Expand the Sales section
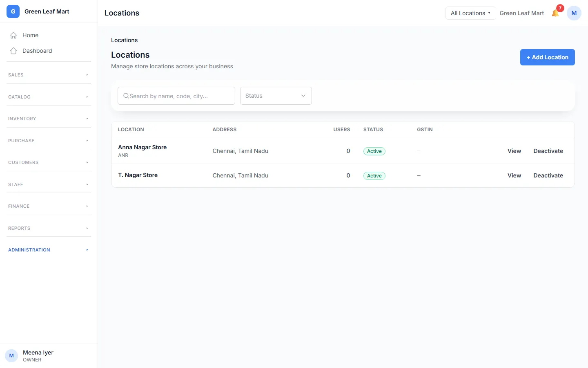The image size is (588, 368). [49, 75]
